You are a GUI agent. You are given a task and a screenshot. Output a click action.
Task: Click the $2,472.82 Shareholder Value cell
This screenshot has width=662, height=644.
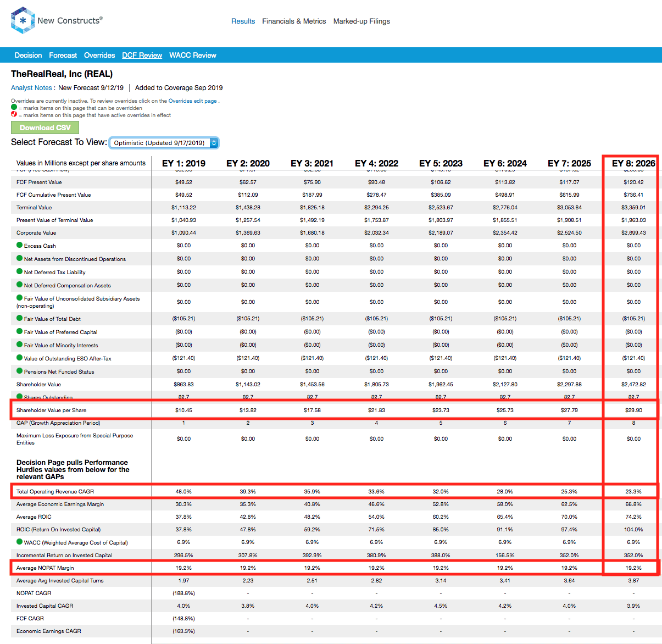(x=633, y=385)
